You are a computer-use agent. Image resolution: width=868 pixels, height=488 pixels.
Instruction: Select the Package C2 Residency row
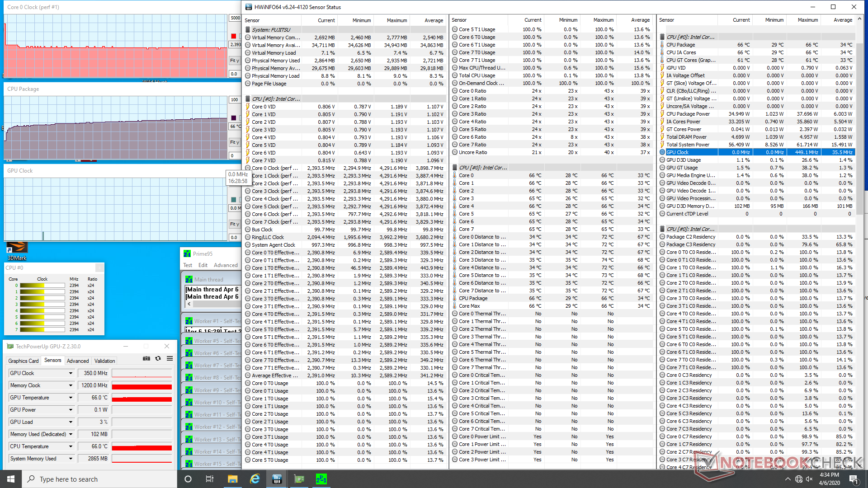click(757, 237)
